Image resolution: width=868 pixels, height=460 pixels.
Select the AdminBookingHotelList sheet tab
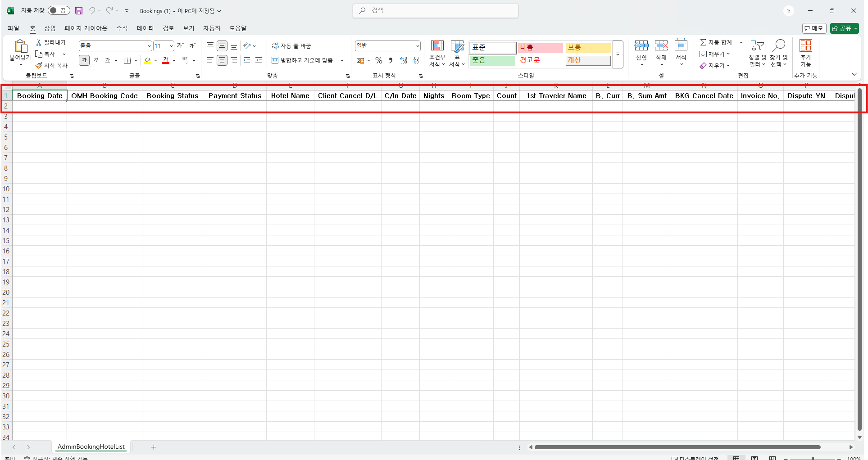click(91, 447)
